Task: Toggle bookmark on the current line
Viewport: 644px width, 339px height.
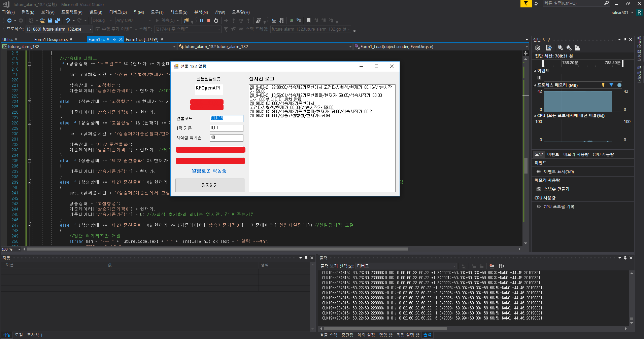Action: (308, 21)
